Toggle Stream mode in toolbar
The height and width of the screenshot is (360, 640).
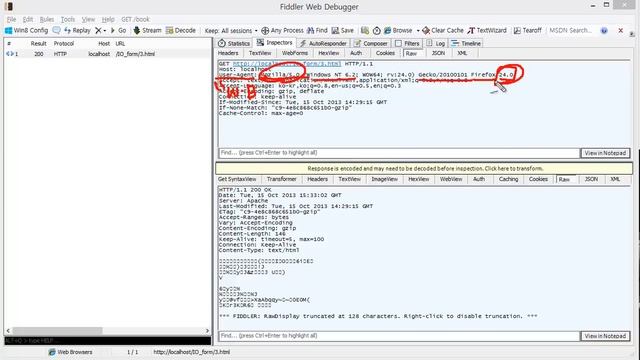[147, 31]
